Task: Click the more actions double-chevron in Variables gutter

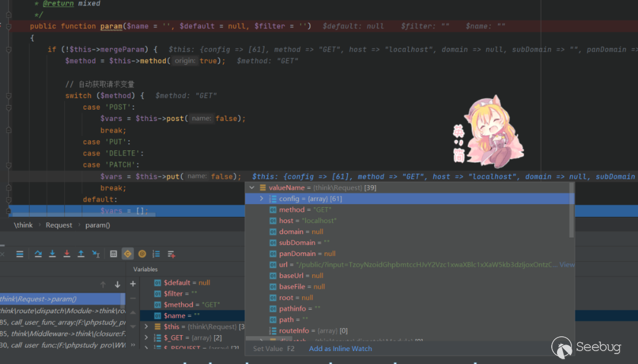Action: coord(133,345)
